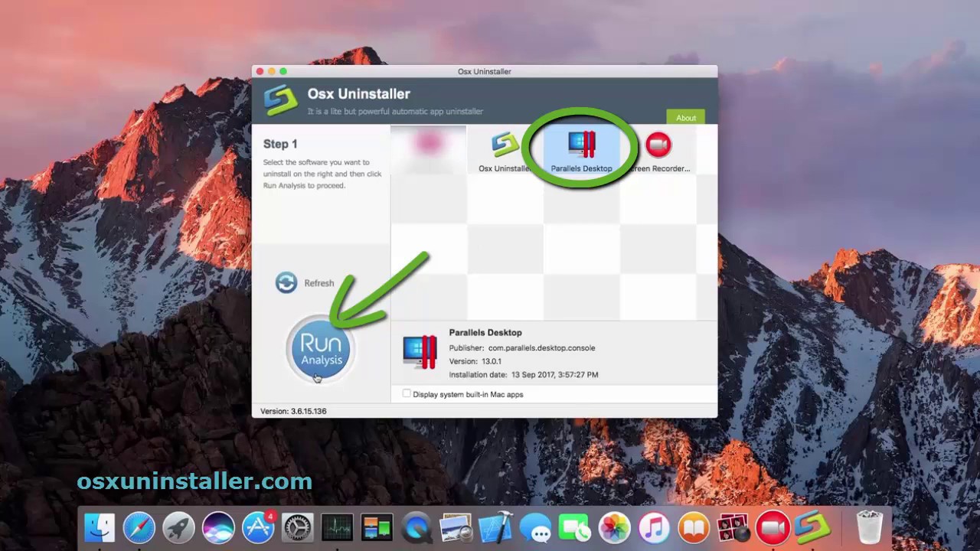Open Activity Monitor from the dock
Screen dimensions: 980x551
(x=337, y=527)
